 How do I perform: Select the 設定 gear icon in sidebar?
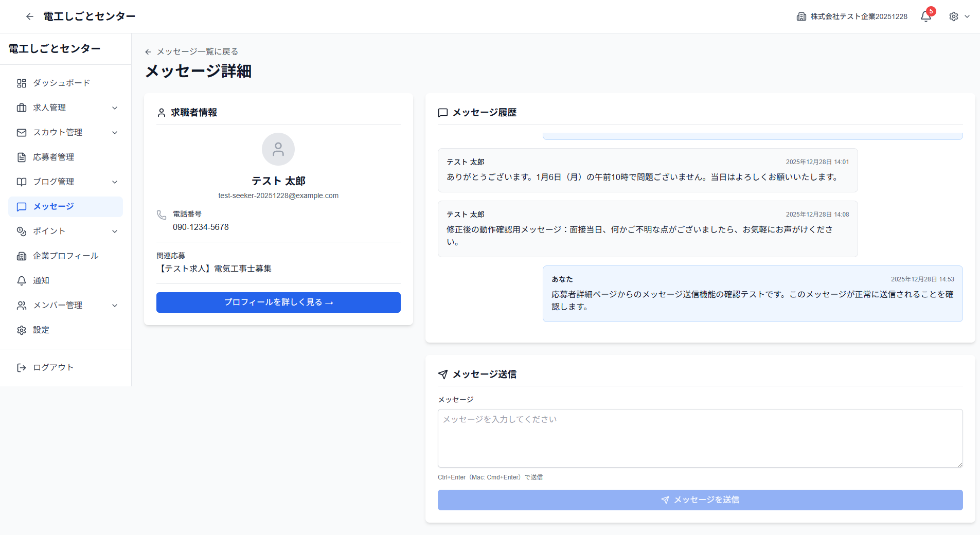(x=21, y=330)
